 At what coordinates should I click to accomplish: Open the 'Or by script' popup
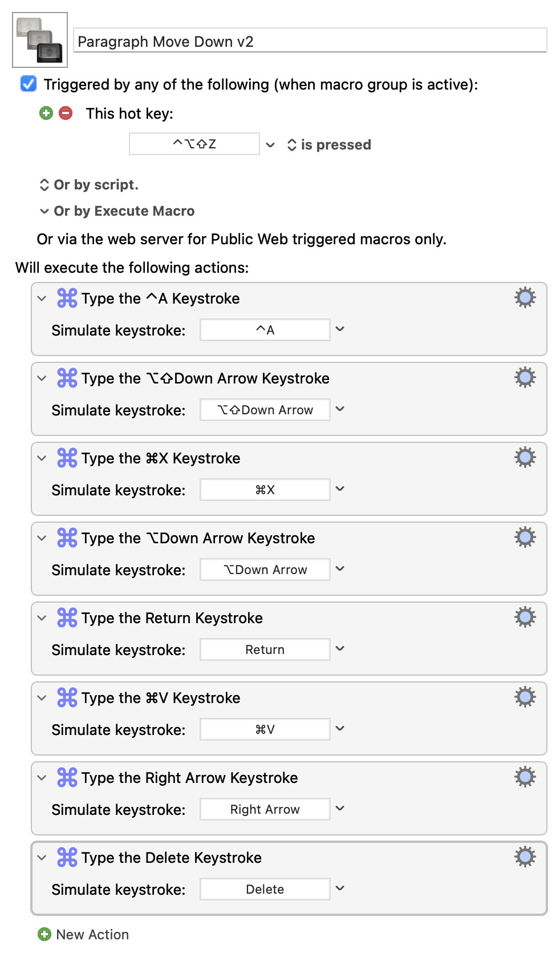[x=89, y=185]
